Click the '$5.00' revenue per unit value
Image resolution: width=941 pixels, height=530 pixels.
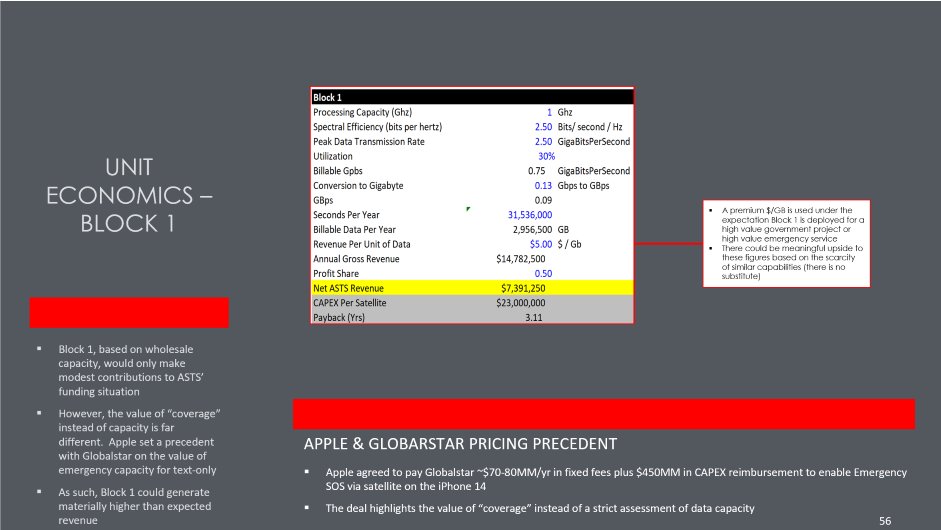(x=541, y=244)
